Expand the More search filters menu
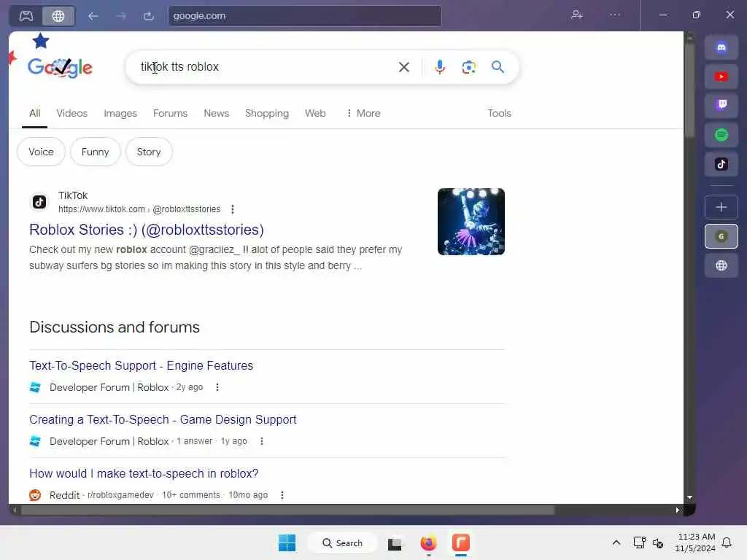This screenshot has width=747, height=560. [x=363, y=113]
